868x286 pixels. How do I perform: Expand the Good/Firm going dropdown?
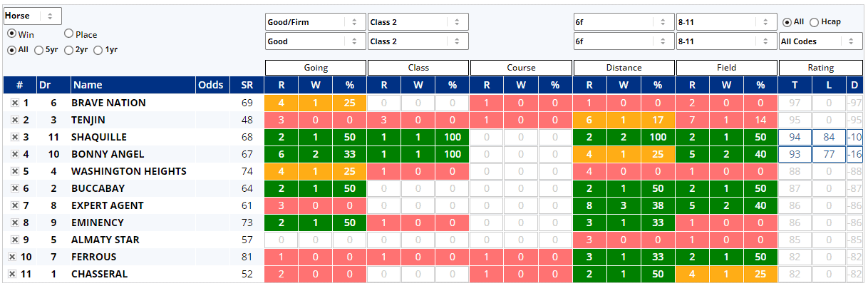click(315, 22)
